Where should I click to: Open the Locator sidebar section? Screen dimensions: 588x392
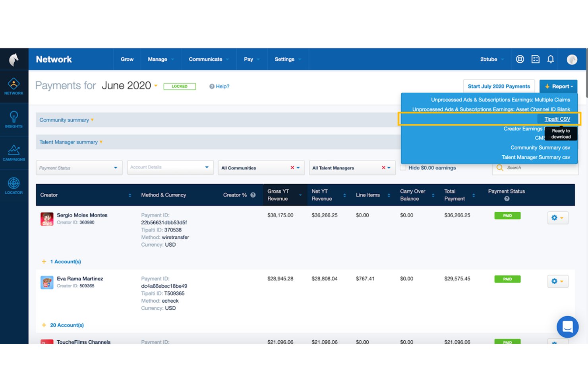pyautogui.click(x=14, y=186)
